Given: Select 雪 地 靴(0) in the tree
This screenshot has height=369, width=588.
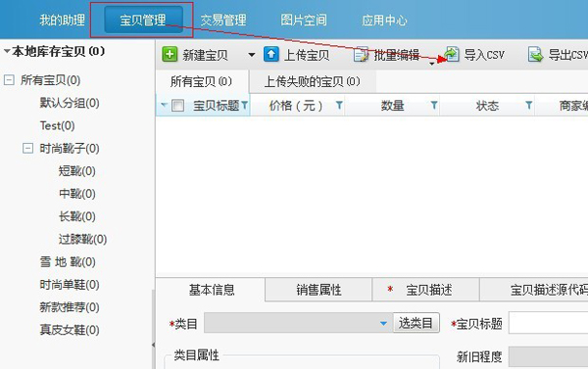Looking at the screenshot, I should click(x=68, y=262).
